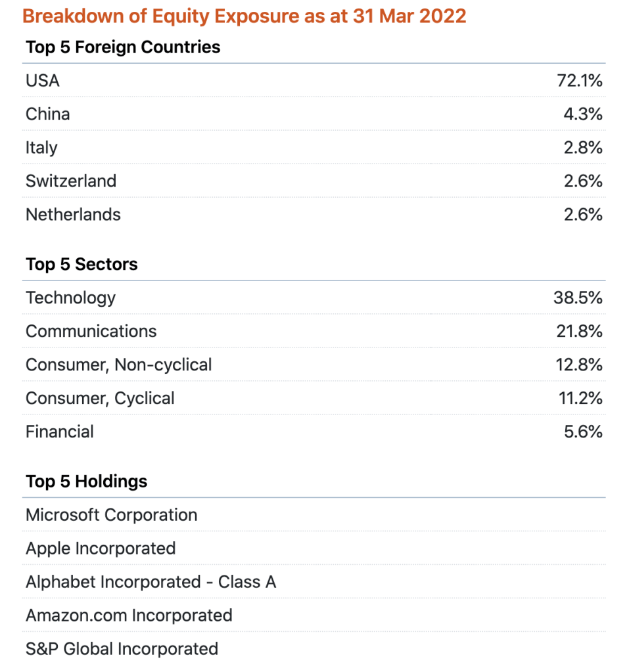Select the USA 72.1% value
Viewport: 629px width, 672px height.
pyautogui.click(x=579, y=81)
